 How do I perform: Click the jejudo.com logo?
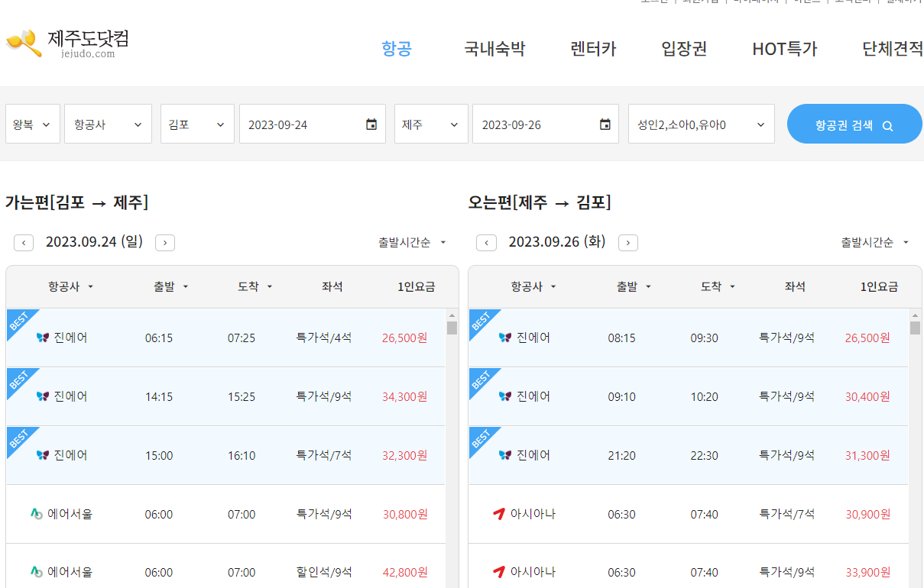[67, 44]
